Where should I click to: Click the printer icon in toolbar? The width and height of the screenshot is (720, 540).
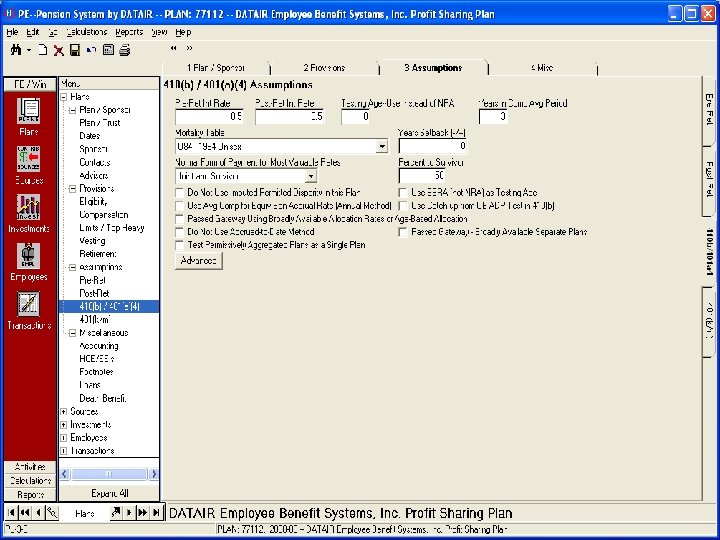(x=125, y=50)
